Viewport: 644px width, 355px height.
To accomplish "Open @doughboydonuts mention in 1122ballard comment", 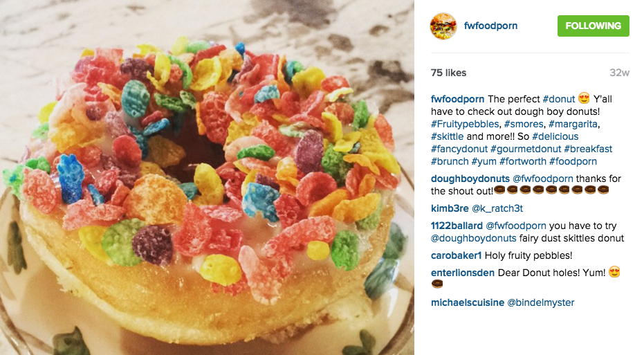I will tap(474, 238).
